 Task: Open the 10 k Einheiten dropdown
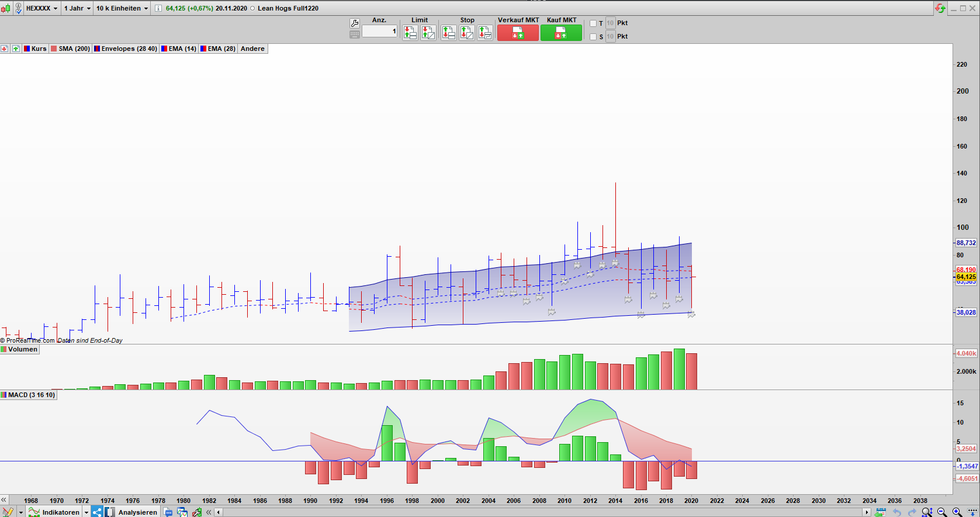122,8
